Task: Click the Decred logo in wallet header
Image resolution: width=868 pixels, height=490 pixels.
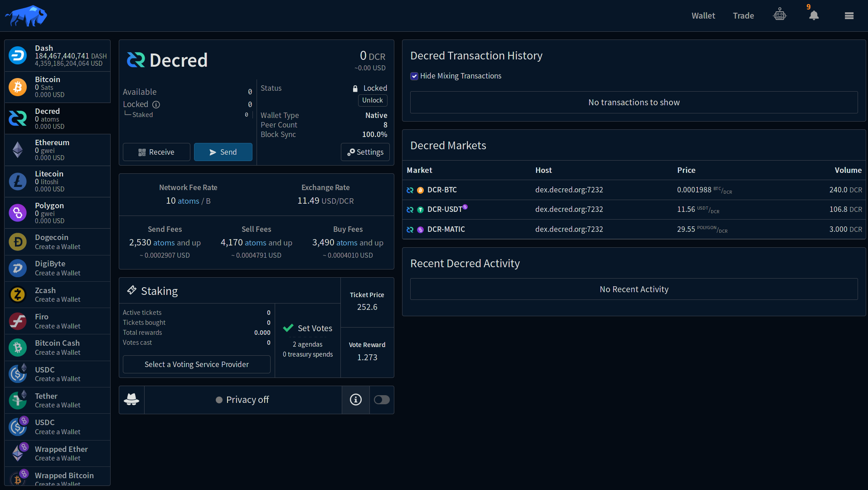Action: pyautogui.click(x=136, y=60)
